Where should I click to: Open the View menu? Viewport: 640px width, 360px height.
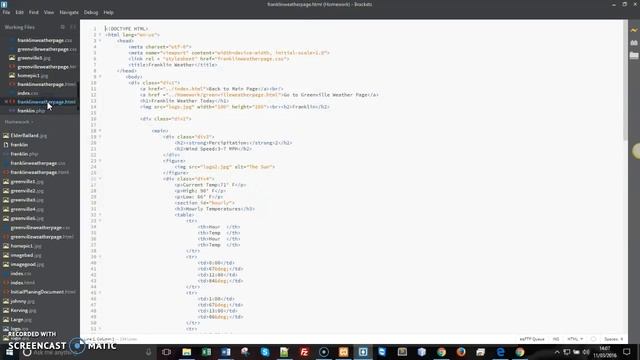coord(49,13)
